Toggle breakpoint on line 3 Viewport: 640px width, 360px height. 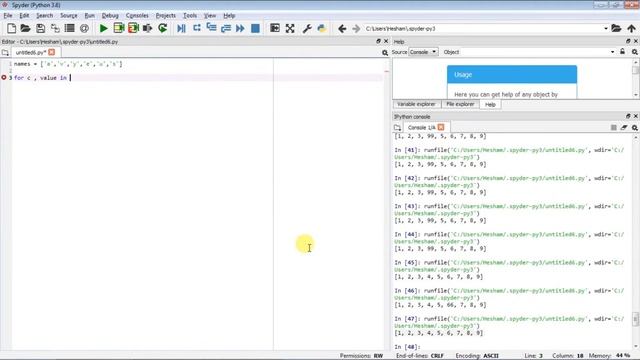(4, 78)
